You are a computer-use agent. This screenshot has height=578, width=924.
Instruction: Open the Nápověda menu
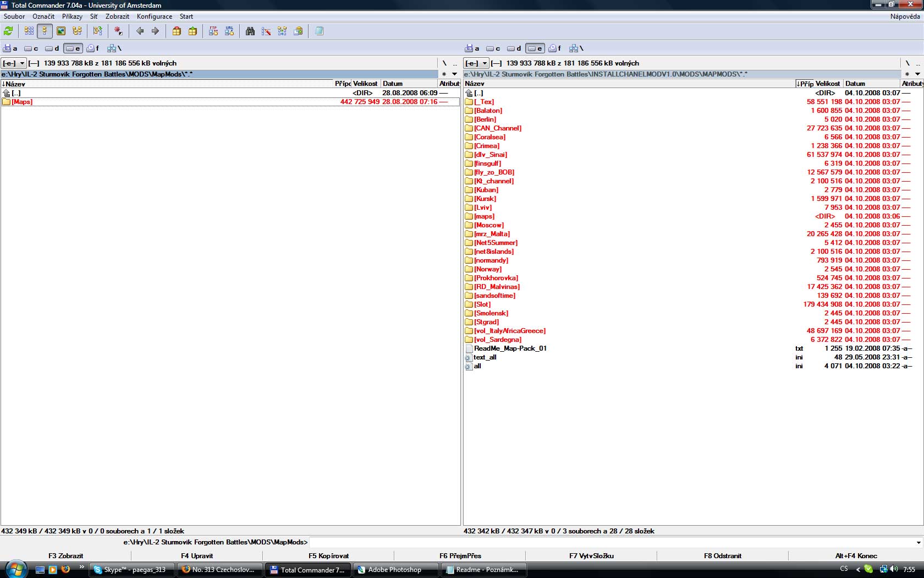[905, 17]
